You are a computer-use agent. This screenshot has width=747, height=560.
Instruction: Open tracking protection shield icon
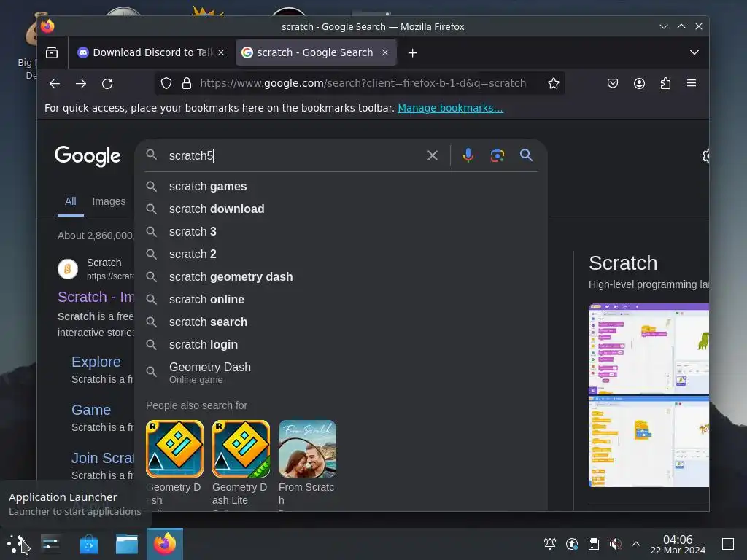pos(166,83)
